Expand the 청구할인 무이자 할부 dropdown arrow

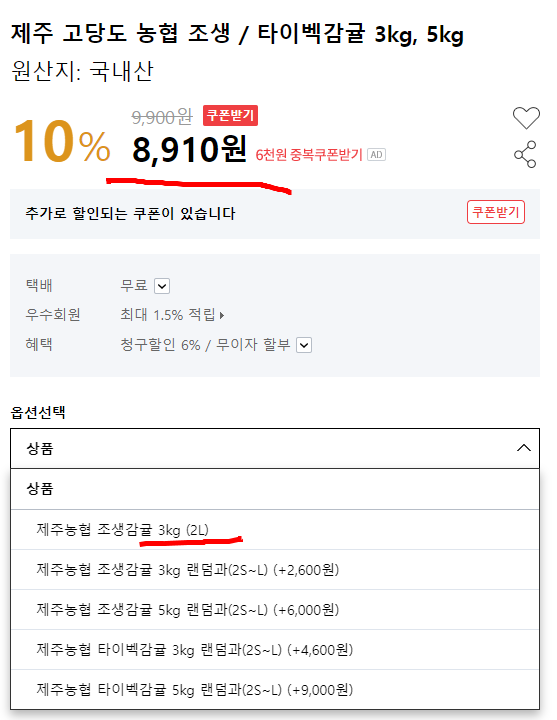click(x=304, y=345)
